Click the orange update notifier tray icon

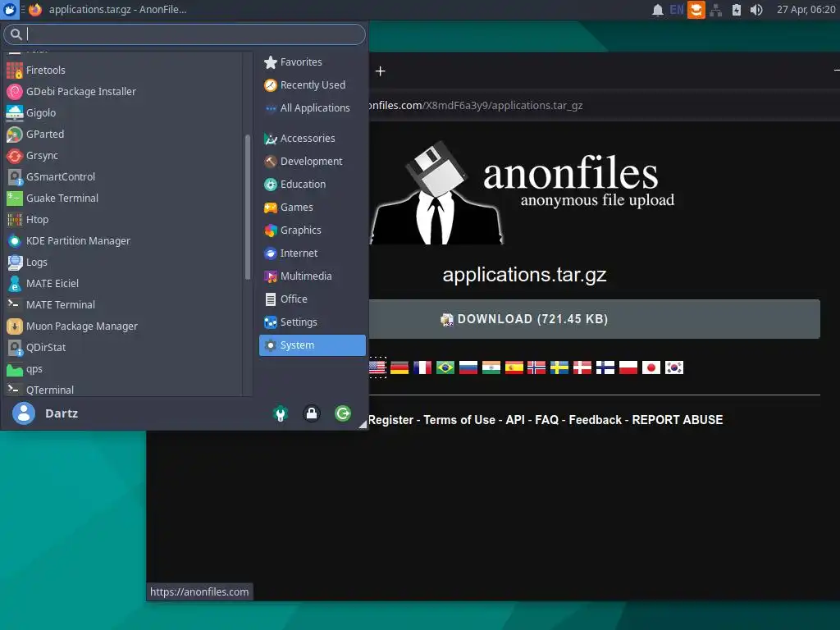(696, 10)
